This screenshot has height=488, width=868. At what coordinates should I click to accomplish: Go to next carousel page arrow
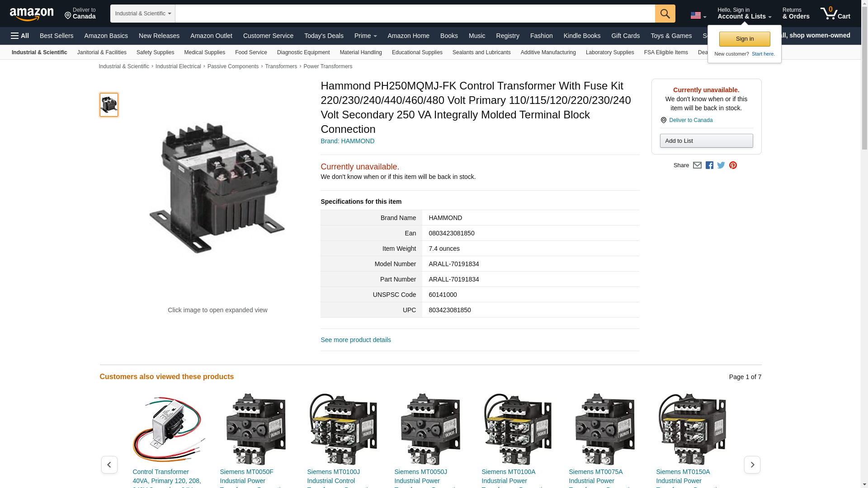click(752, 465)
